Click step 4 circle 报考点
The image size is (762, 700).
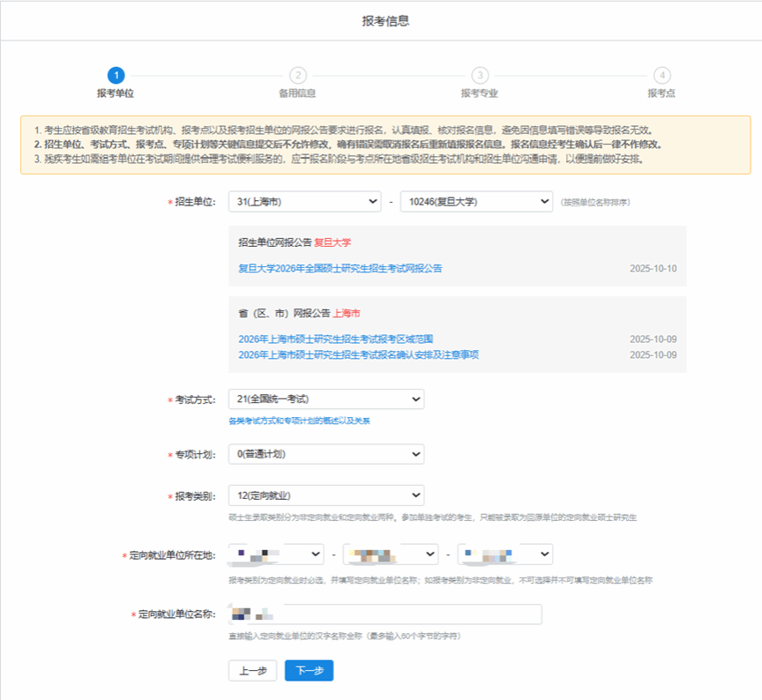(x=661, y=76)
